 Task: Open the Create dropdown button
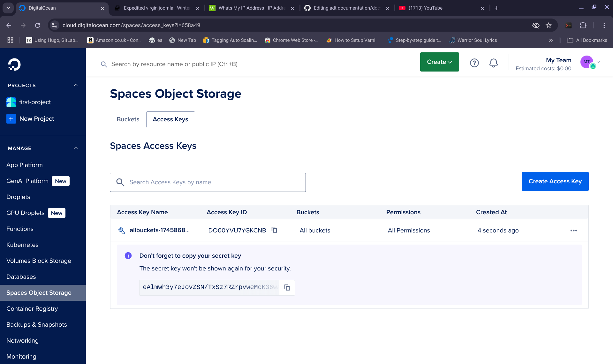[x=439, y=62]
